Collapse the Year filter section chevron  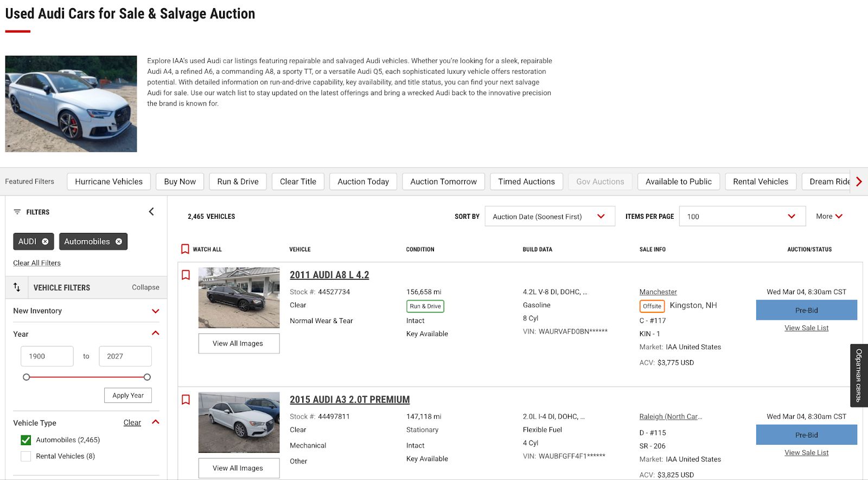tap(156, 333)
